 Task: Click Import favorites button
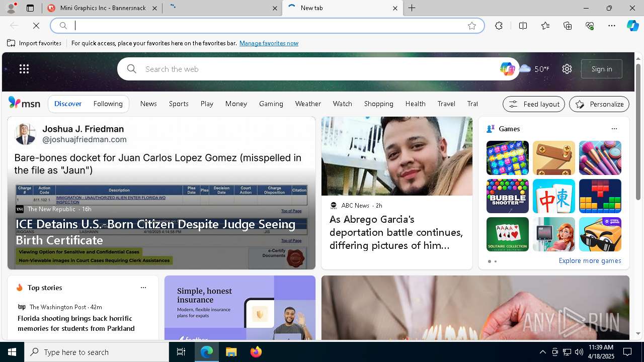(34, 43)
